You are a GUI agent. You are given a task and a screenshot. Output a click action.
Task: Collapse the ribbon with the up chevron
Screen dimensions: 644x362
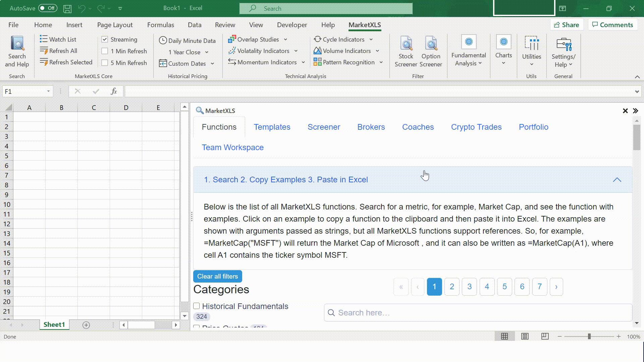[x=637, y=77]
